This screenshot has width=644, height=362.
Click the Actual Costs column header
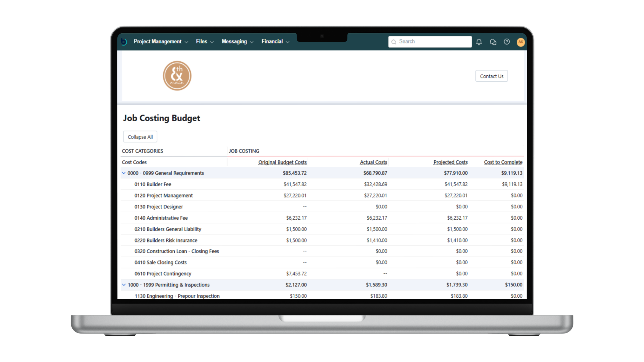373,162
